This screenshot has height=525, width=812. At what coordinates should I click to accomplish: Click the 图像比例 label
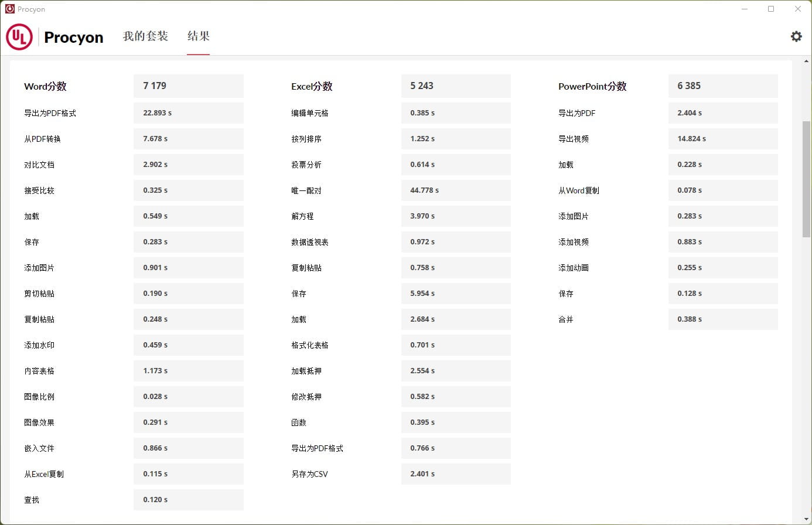click(x=39, y=397)
